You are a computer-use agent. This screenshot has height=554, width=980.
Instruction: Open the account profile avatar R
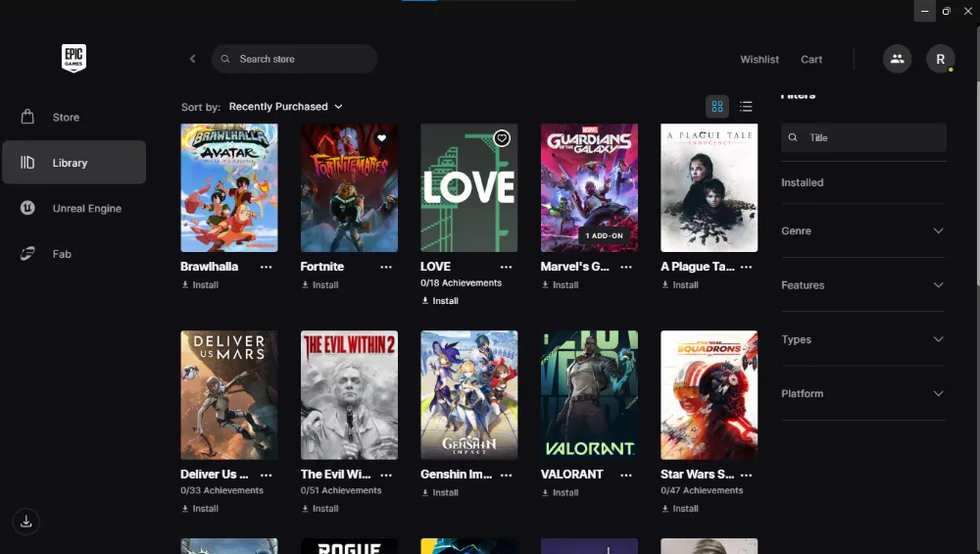click(x=940, y=59)
